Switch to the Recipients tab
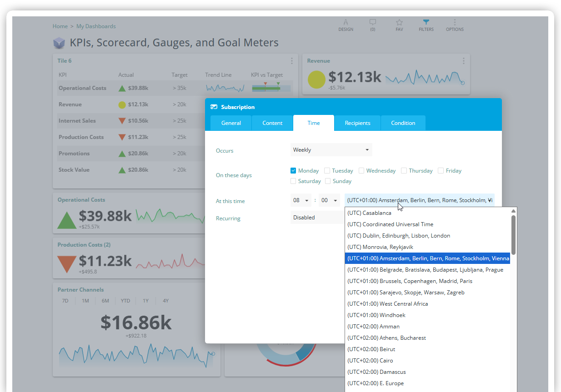 tap(357, 123)
